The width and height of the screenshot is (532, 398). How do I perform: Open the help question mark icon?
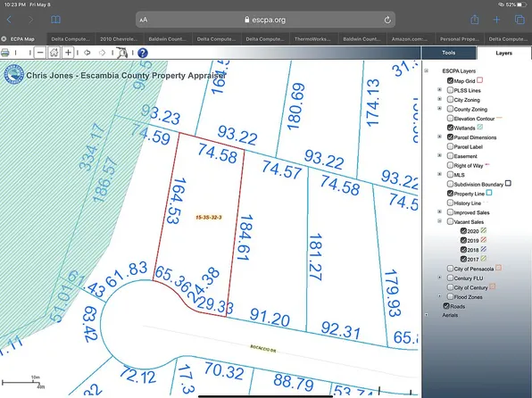pos(143,53)
